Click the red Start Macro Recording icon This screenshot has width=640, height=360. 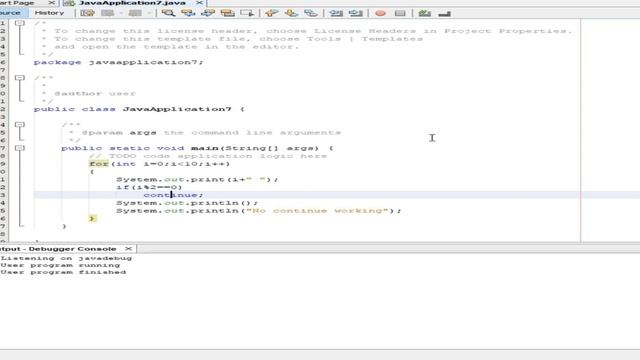(x=380, y=13)
